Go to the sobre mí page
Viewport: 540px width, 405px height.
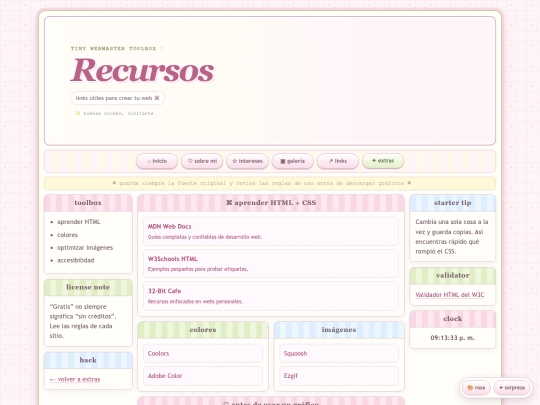202,161
